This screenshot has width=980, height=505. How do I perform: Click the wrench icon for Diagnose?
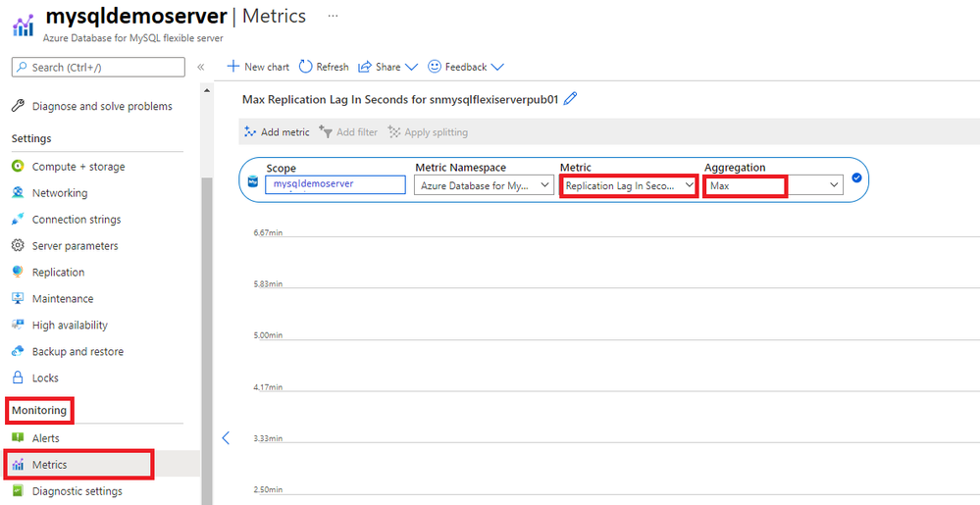pyautogui.click(x=18, y=106)
